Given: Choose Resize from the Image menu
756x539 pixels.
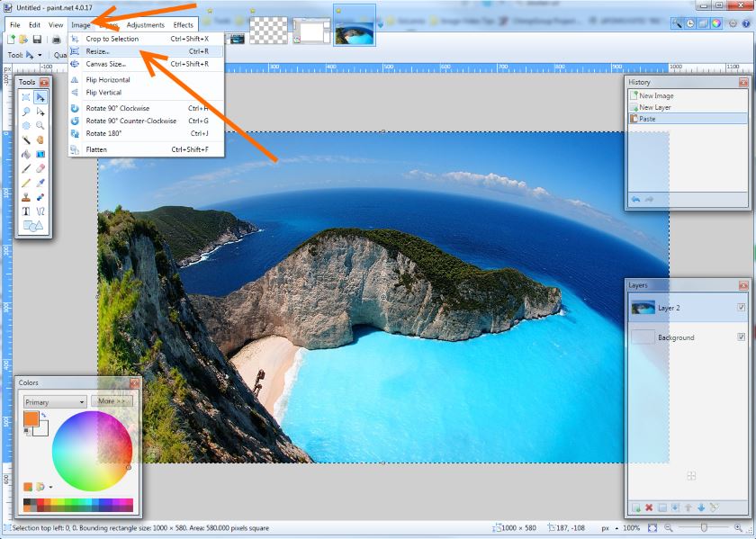Looking at the screenshot, I should [x=97, y=51].
